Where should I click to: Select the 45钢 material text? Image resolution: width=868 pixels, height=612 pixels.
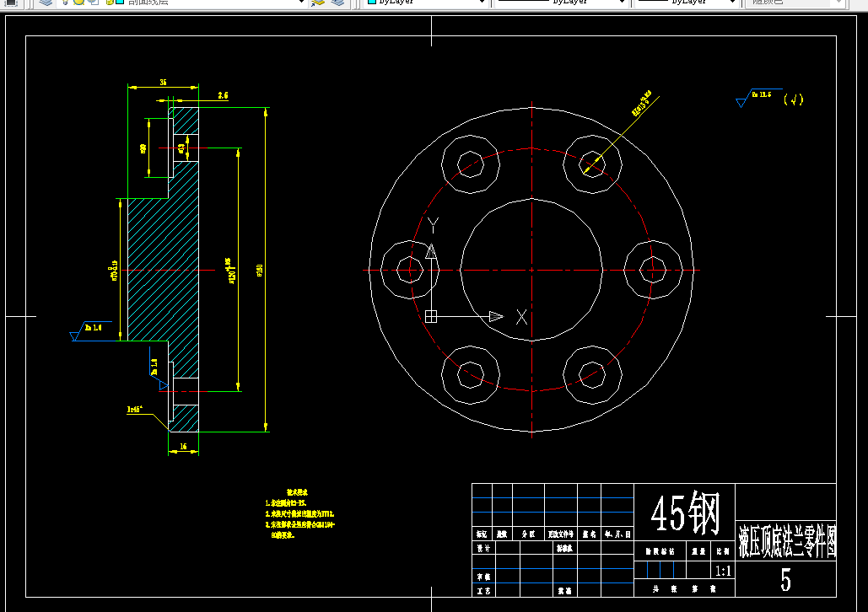point(685,513)
